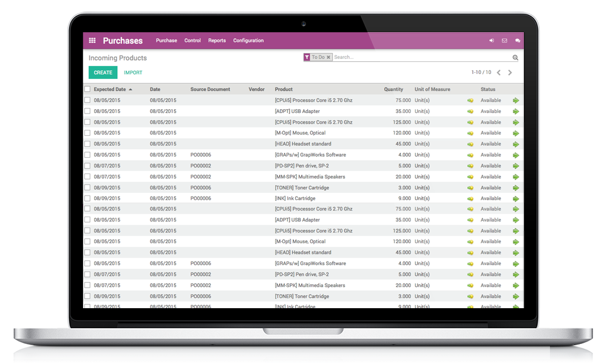The height and width of the screenshot is (364, 607).
Task: Remove the To Do filter tag
Action: click(x=328, y=57)
